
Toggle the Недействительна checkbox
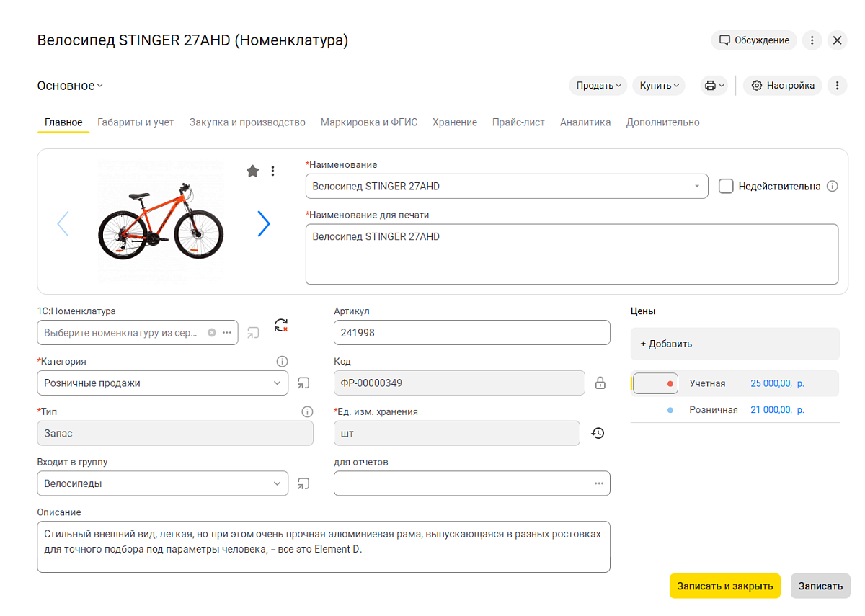(726, 187)
